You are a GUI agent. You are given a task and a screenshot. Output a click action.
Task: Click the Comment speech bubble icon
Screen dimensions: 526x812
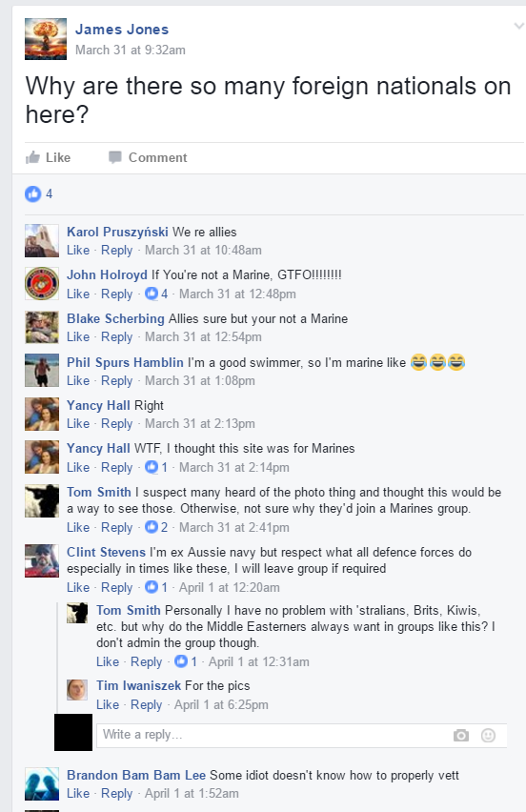coord(115,157)
